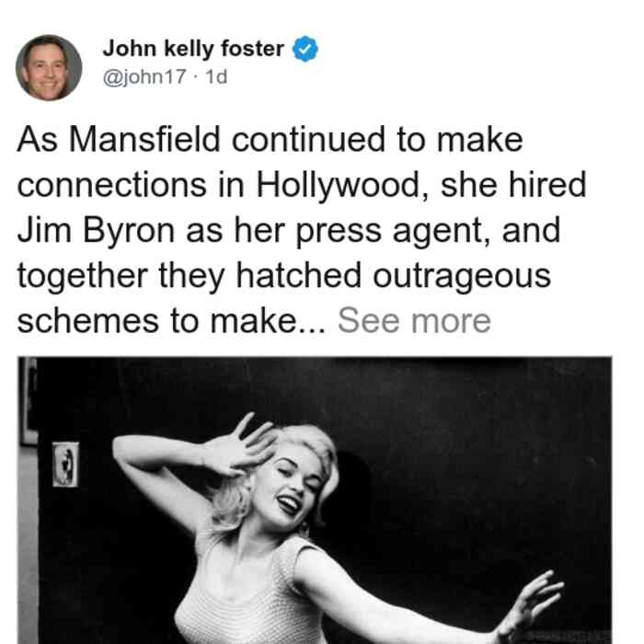Expand the post with See more
This screenshot has width=644, height=644.
pyautogui.click(x=414, y=321)
